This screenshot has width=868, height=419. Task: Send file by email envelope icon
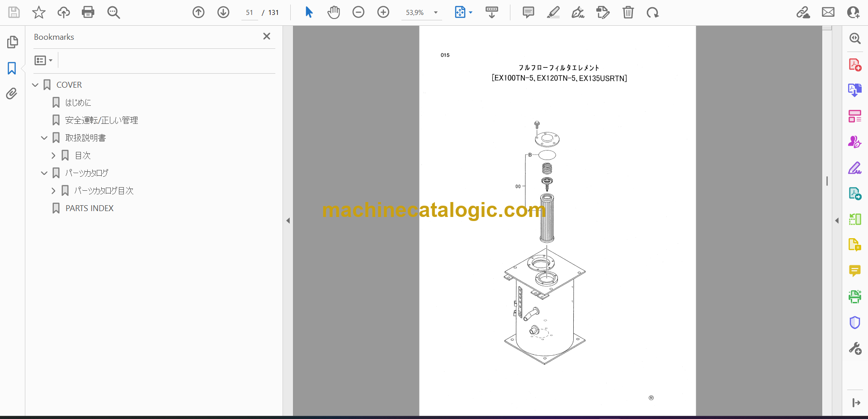point(828,12)
